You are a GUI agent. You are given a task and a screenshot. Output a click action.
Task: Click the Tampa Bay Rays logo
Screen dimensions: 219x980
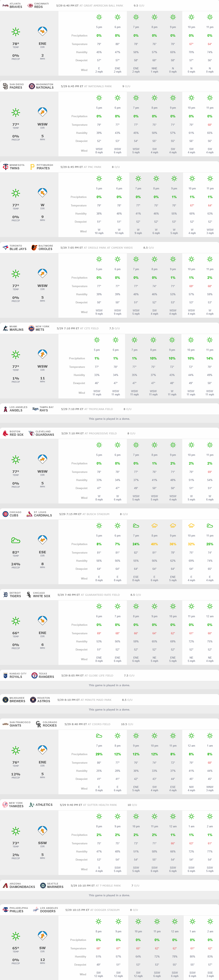point(35,409)
